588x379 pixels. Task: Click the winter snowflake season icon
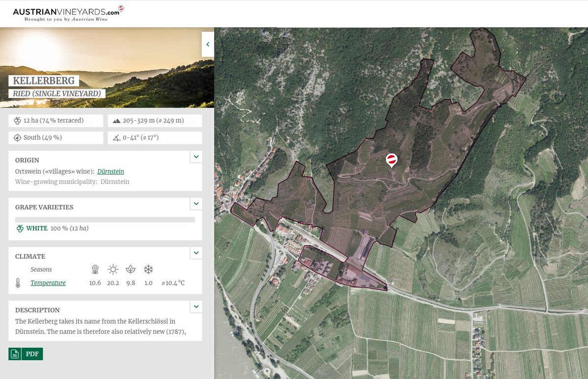tap(148, 269)
